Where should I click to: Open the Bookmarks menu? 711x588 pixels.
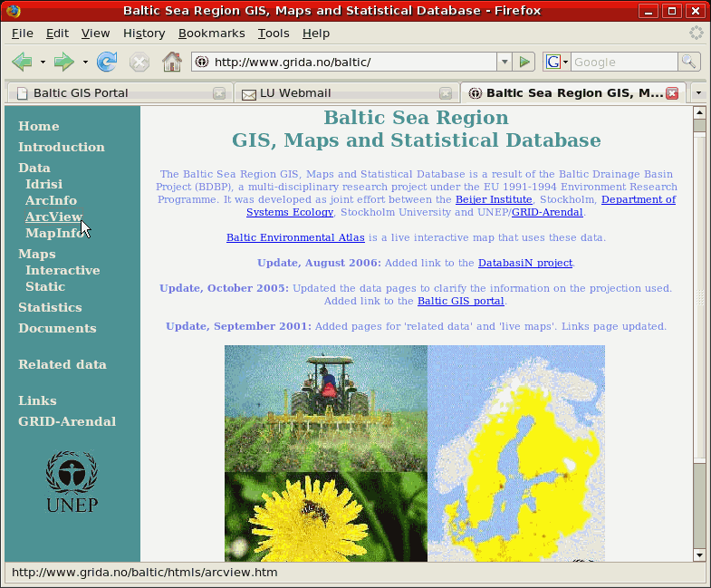pos(211,34)
